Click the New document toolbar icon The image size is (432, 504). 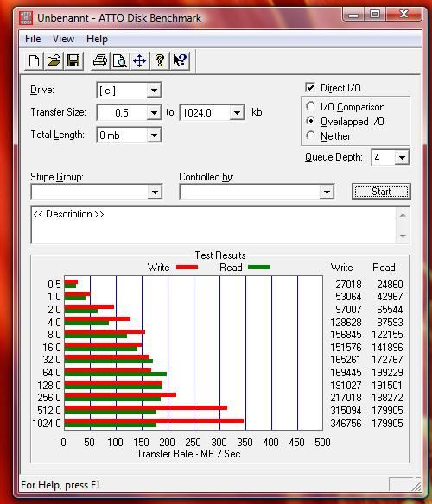click(x=34, y=60)
